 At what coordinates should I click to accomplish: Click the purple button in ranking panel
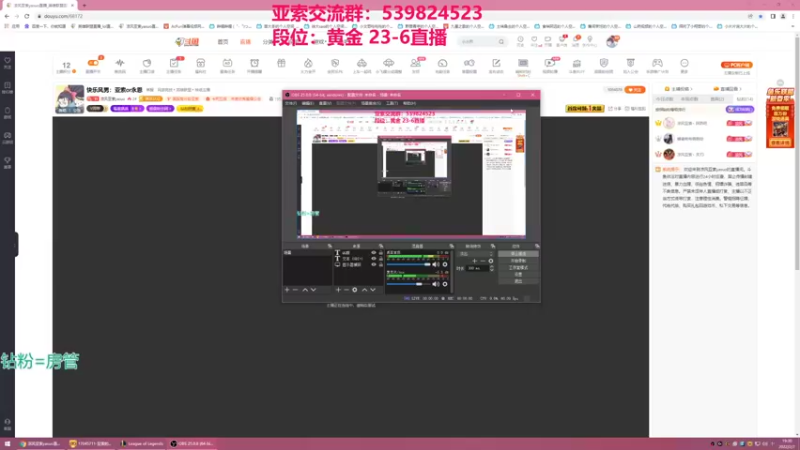point(739,109)
